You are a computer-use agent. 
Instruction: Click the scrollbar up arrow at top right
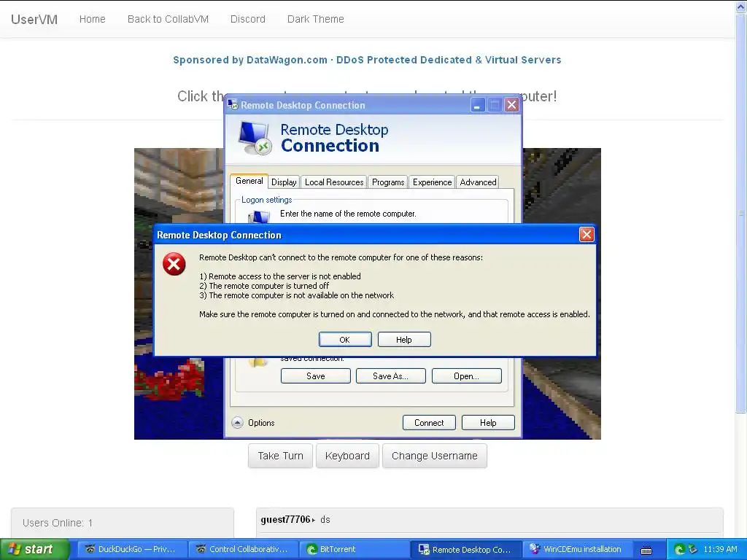[741, 7]
